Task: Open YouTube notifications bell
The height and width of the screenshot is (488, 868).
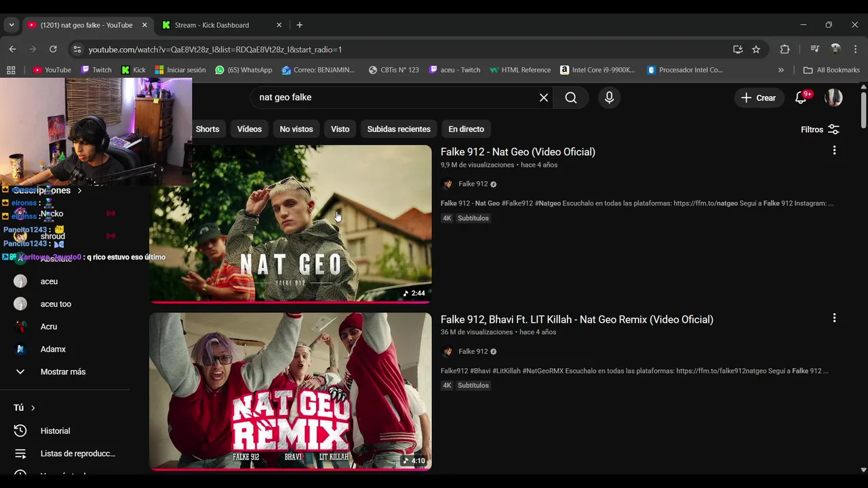Action: point(801,98)
